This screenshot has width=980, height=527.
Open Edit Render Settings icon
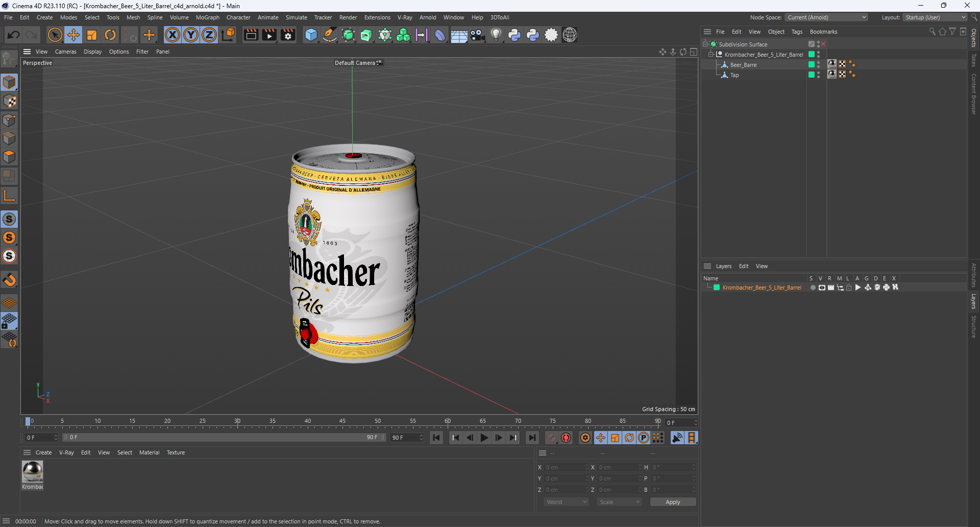(x=288, y=35)
